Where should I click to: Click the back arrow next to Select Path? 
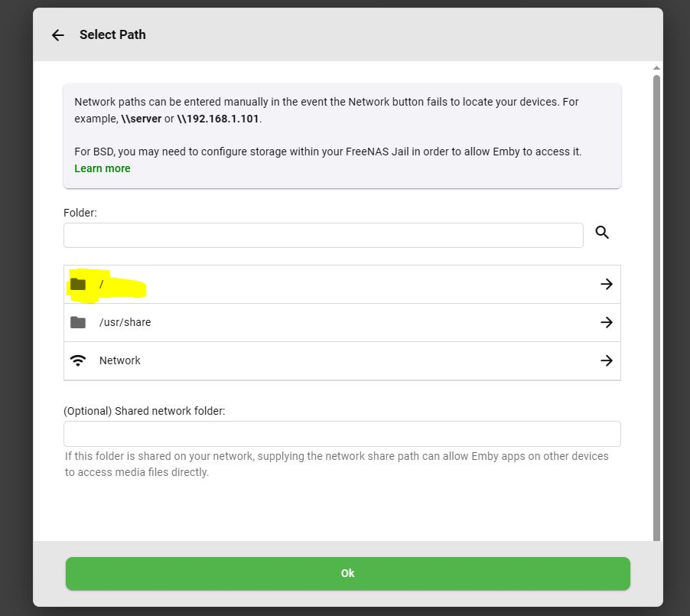[x=57, y=34]
